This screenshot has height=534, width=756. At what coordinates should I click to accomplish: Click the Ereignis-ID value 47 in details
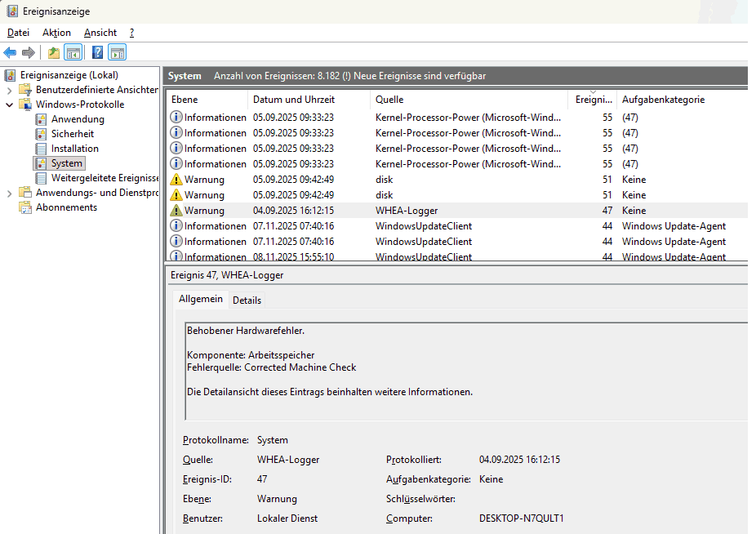[x=262, y=479]
